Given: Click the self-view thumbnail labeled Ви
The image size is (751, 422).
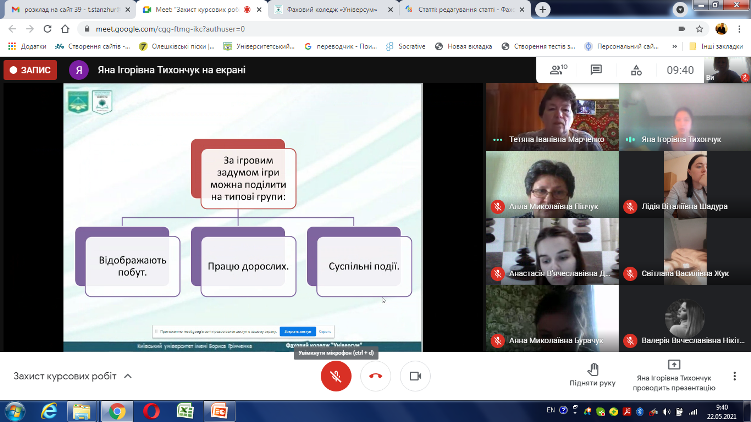Looking at the screenshot, I should [728, 70].
